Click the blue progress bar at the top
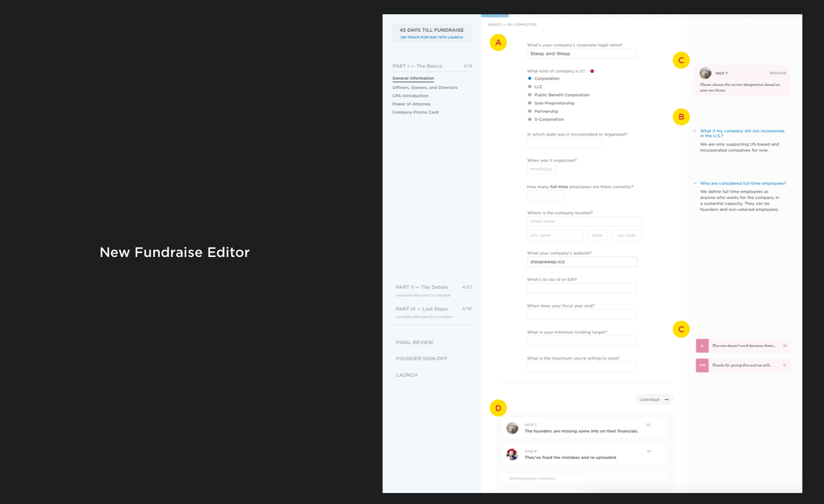Image resolution: width=824 pixels, height=504 pixels. click(x=495, y=15)
